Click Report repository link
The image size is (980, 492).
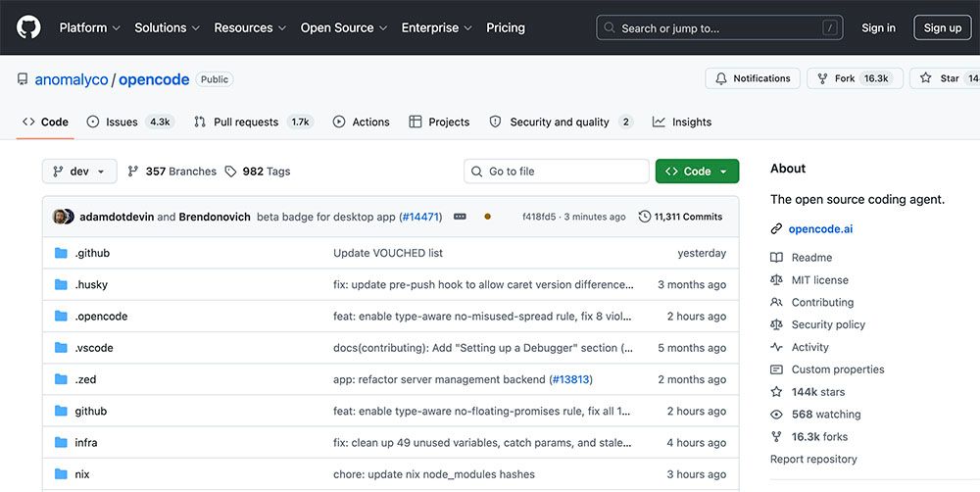pyautogui.click(x=813, y=459)
